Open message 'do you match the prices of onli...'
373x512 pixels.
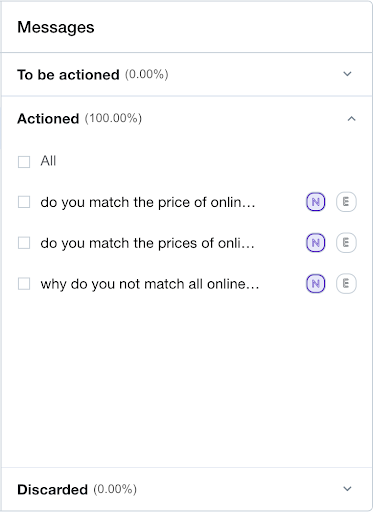coord(147,243)
